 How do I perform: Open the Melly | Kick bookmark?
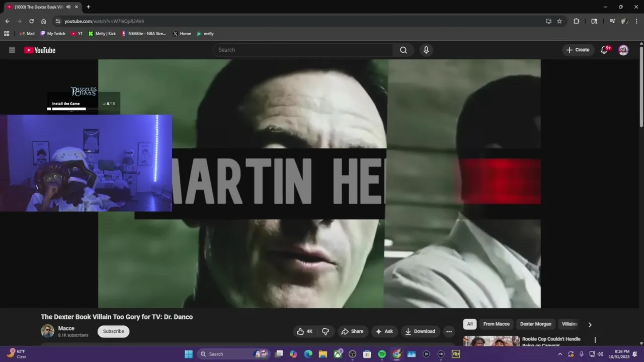tap(102, 34)
